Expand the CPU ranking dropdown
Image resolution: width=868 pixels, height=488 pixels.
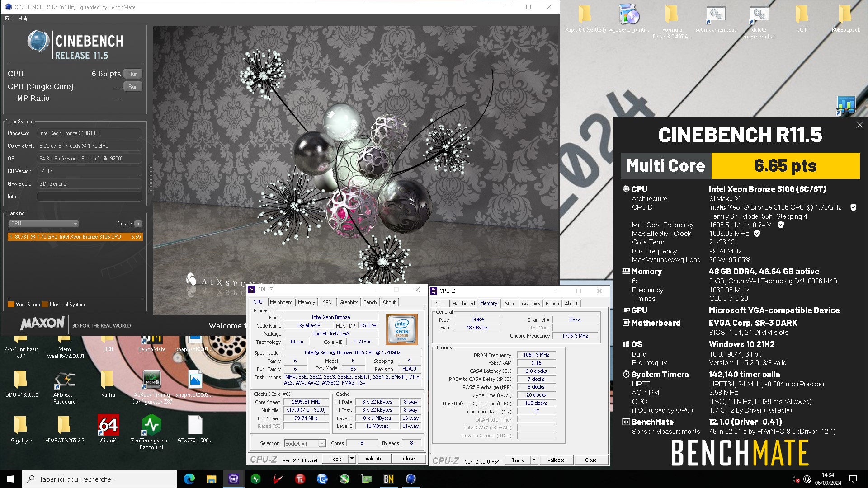[43, 224]
